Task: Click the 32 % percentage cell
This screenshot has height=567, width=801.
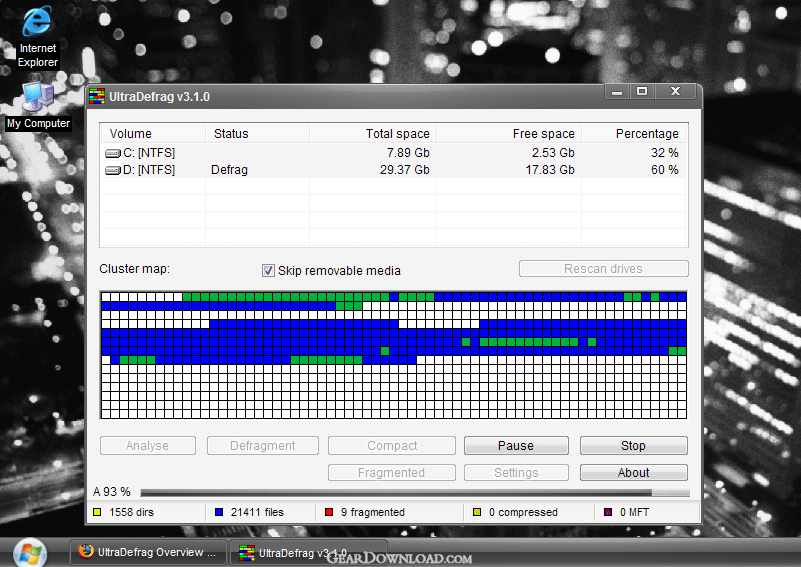Action: click(x=665, y=153)
